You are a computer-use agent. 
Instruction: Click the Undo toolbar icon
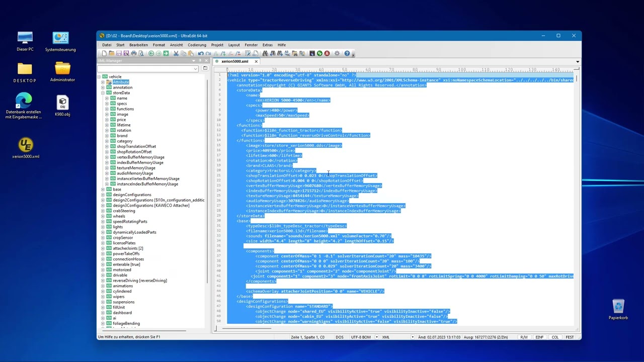pos(201,53)
